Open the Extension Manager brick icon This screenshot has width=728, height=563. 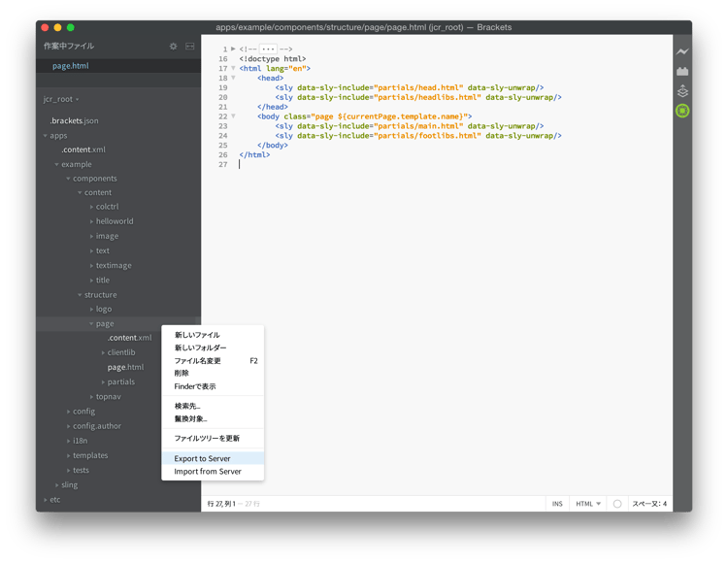(682, 71)
